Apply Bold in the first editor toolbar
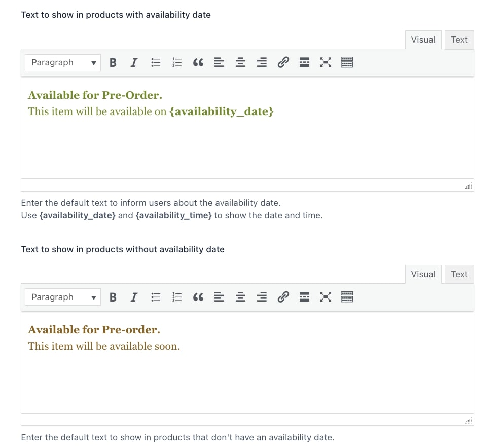This screenshot has height=448, width=504. tap(113, 62)
